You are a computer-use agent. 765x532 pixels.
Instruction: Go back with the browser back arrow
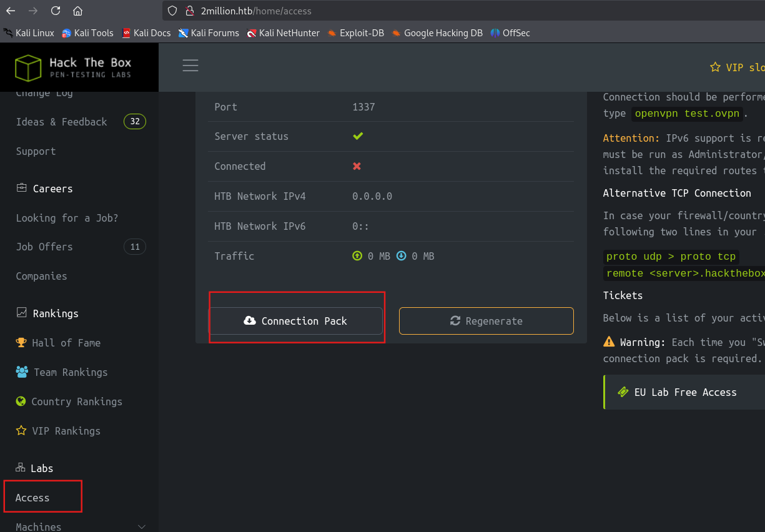tap(11, 11)
